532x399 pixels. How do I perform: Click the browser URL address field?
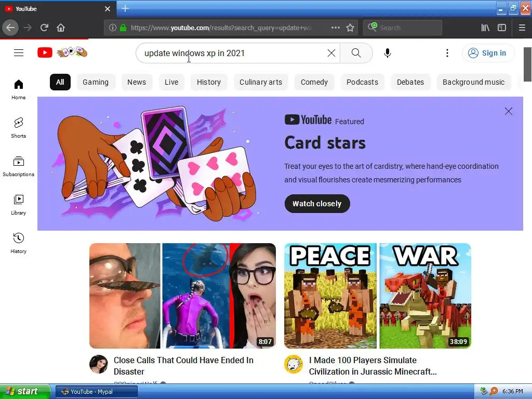tap(220, 28)
